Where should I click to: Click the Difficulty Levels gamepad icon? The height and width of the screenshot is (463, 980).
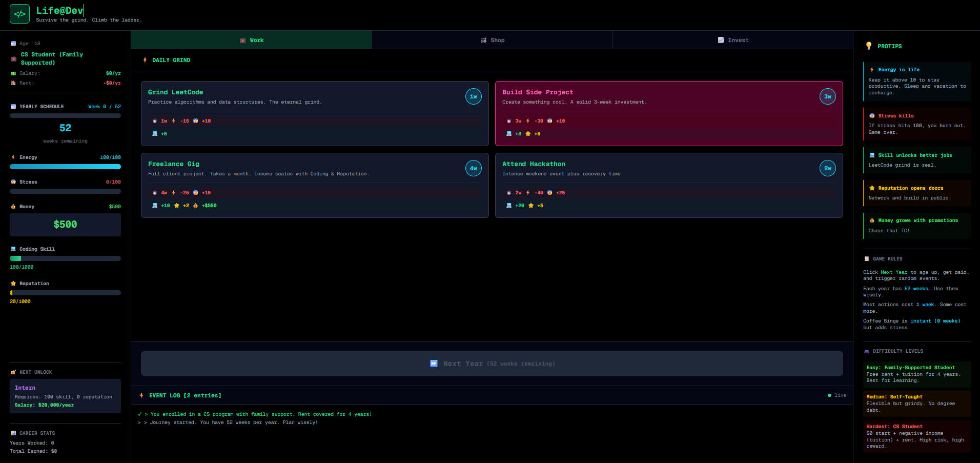[x=867, y=351]
